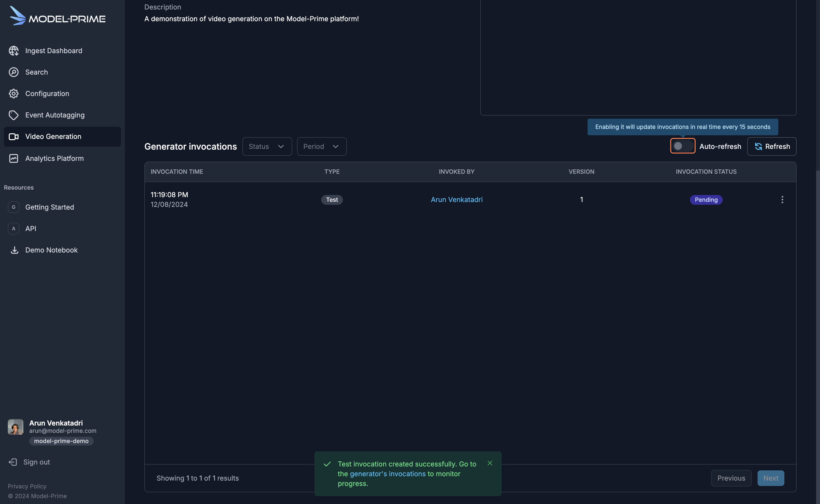The height and width of the screenshot is (504, 820).
Task: Open Ingest Dashboard globe icon
Action: 14,51
